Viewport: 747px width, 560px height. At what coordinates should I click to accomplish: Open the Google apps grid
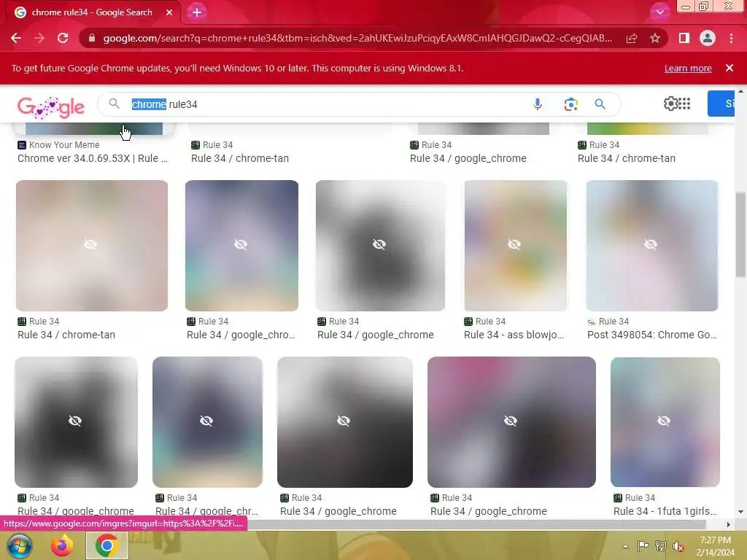pyautogui.click(x=684, y=104)
